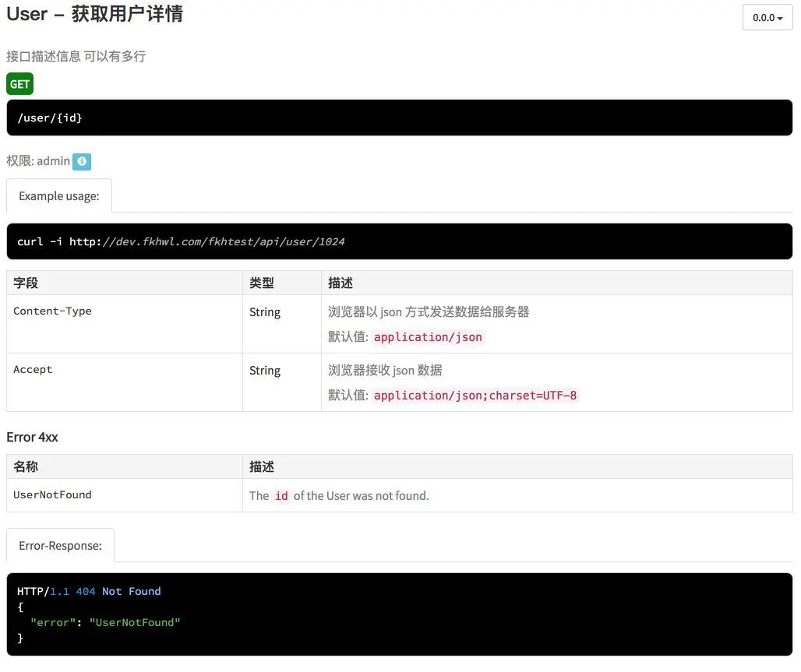
Task: Click the HTTP/1.1 404 Not Found line
Action: pos(89,592)
